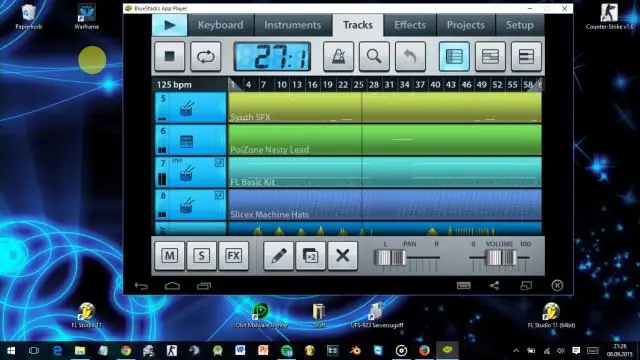This screenshot has height=360, width=640.
Task: Select the second track view layout button
Action: pos(490,56)
